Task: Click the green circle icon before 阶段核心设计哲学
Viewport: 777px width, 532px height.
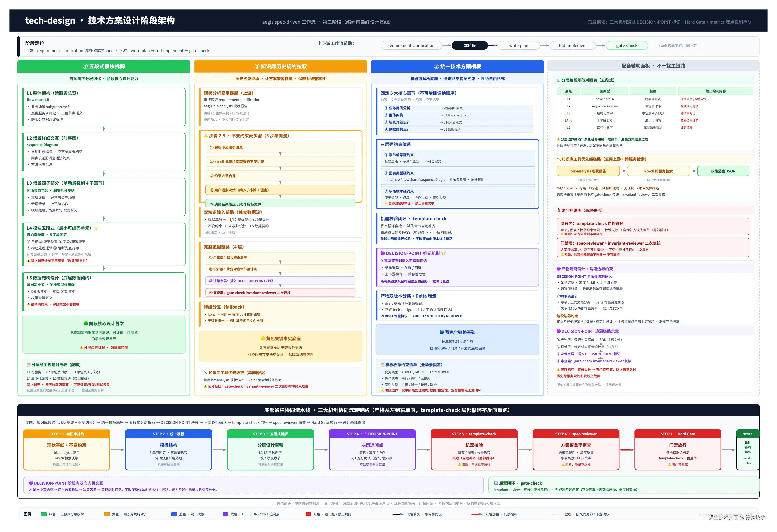Action: [x=86, y=323]
